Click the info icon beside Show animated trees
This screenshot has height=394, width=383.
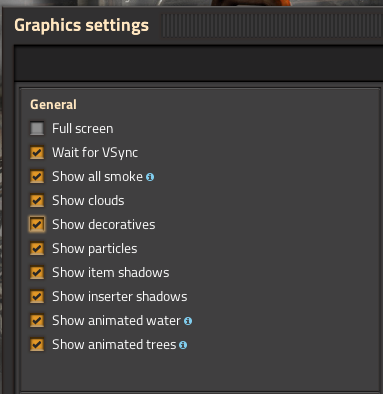(x=183, y=345)
